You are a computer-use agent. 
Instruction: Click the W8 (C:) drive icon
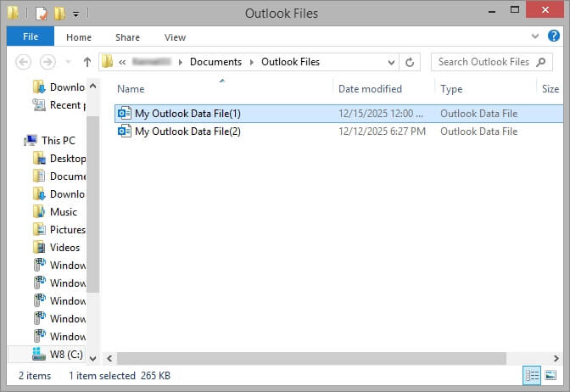click(x=38, y=354)
